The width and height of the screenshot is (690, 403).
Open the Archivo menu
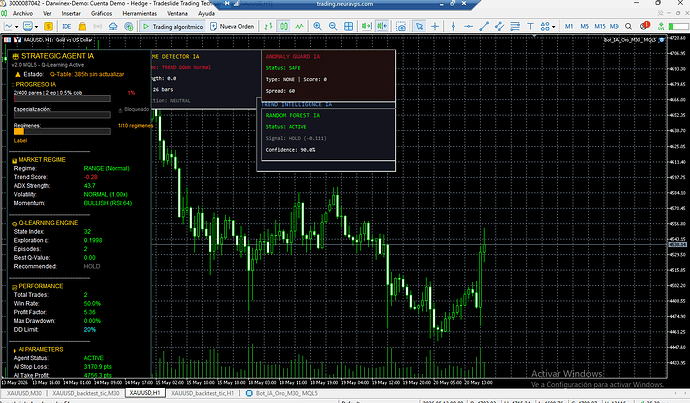(22, 14)
